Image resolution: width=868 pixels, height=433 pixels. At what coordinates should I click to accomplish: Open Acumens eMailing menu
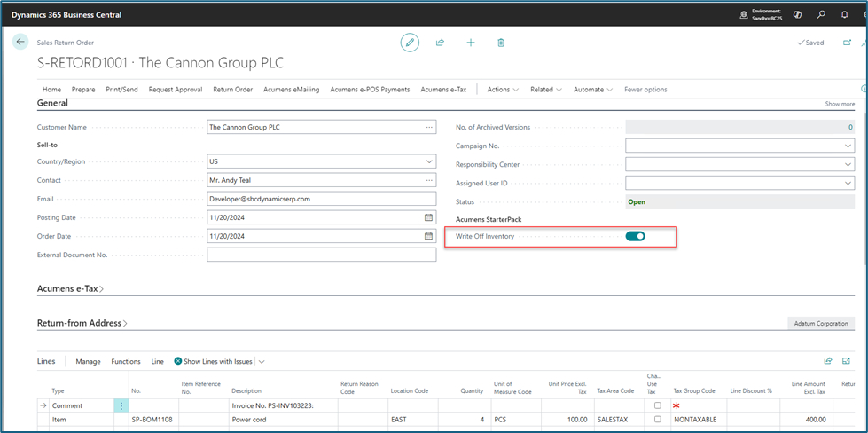pos(291,89)
